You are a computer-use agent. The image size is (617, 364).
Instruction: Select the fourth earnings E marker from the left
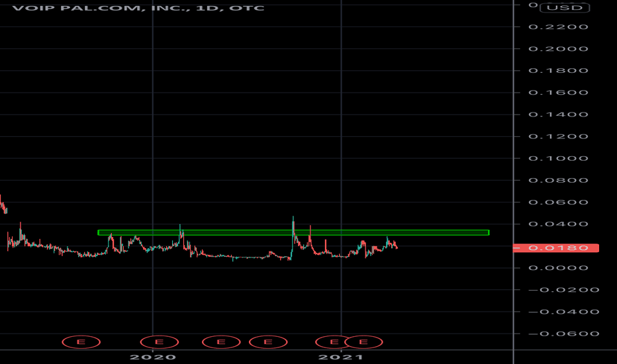(268, 342)
